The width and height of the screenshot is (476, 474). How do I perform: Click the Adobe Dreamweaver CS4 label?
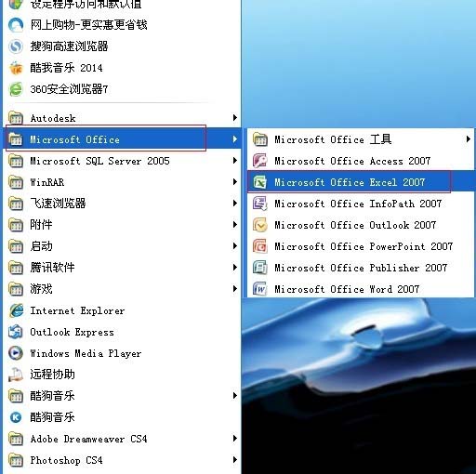(88, 439)
